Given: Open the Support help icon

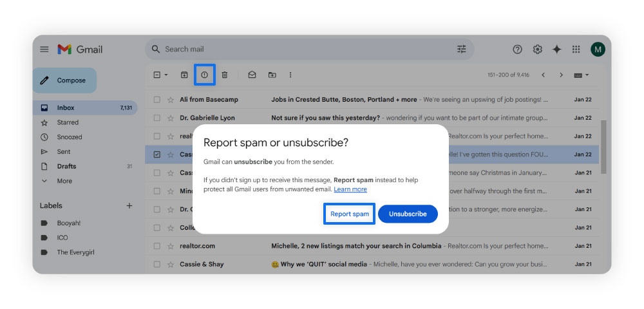Looking at the screenshot, I should click(x=518, y=50).
